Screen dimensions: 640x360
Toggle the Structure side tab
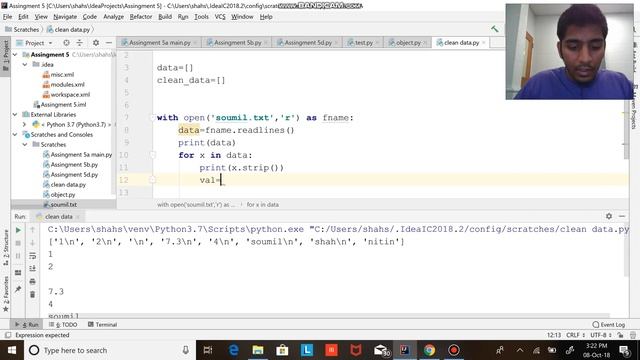pos(5,248)
